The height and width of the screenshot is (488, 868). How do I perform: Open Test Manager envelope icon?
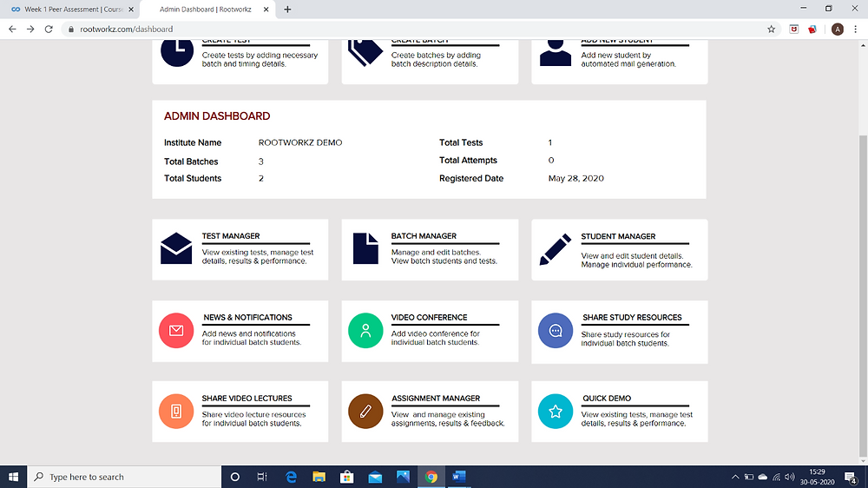176,248
